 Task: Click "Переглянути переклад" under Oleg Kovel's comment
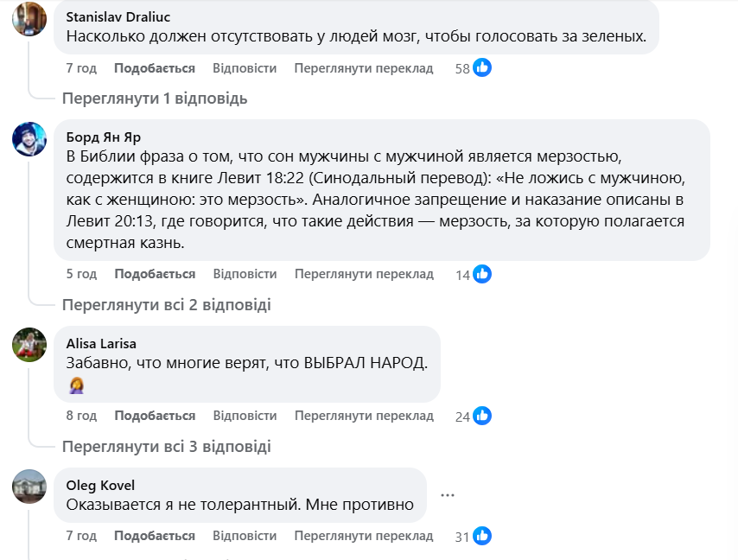tap(364, 537)
